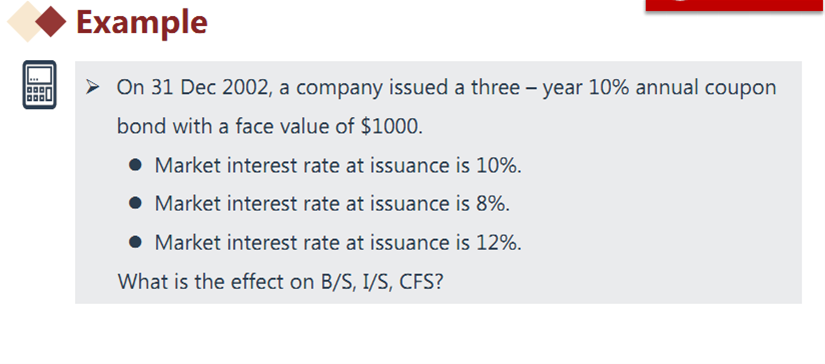Screen dimensions: 825x364
Task: Click the dark red diamond icon
Action: pyautogui.click(x=51, y=22)
